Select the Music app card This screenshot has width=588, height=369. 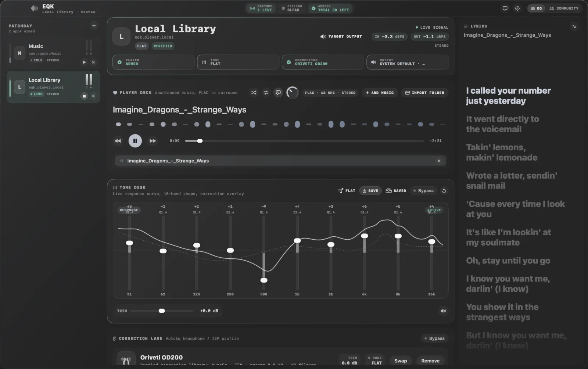click(x=53, y=53)
